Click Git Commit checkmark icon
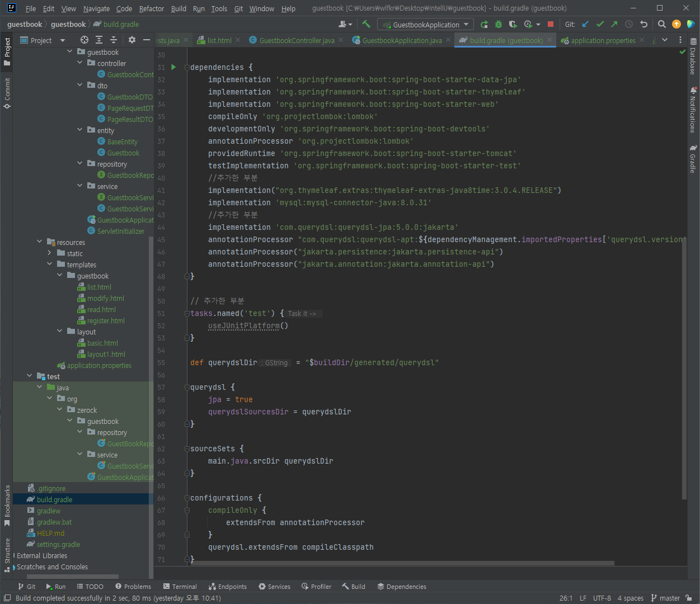Viewport: 700px width, 604px height. pyautogui.click(x=600, y=24)
